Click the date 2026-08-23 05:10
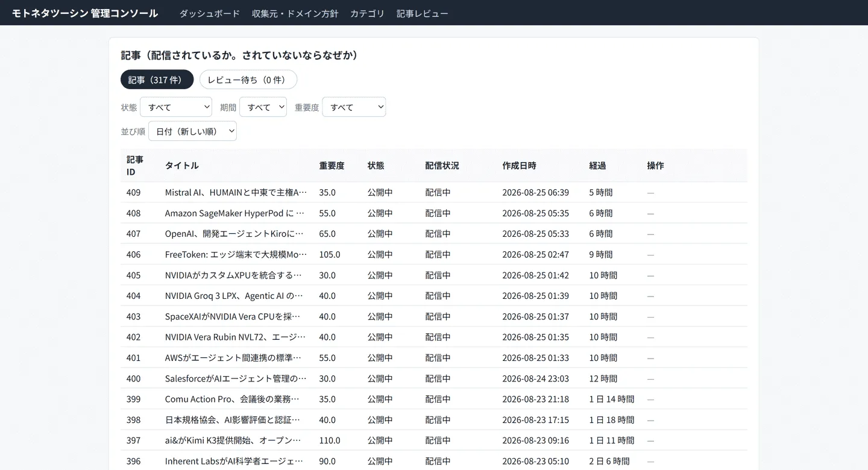 pos(535,462)
